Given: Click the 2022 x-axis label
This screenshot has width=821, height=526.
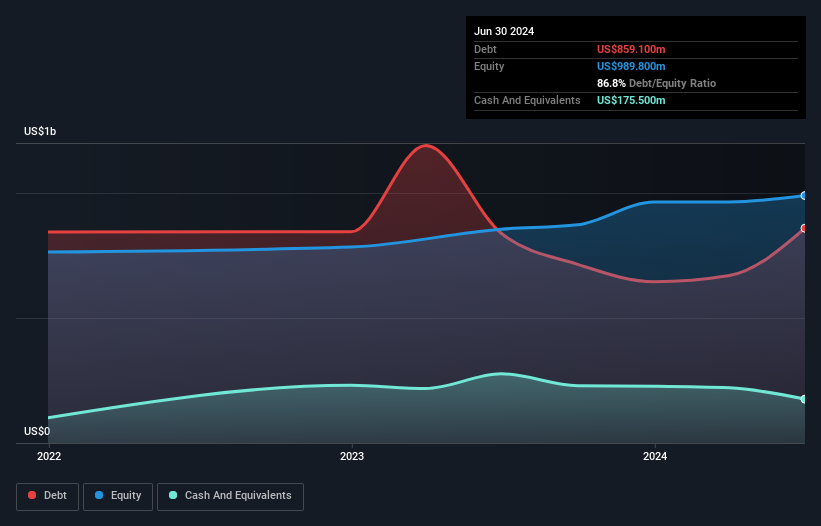Looking at the screenshot, I should click(49, 456).
